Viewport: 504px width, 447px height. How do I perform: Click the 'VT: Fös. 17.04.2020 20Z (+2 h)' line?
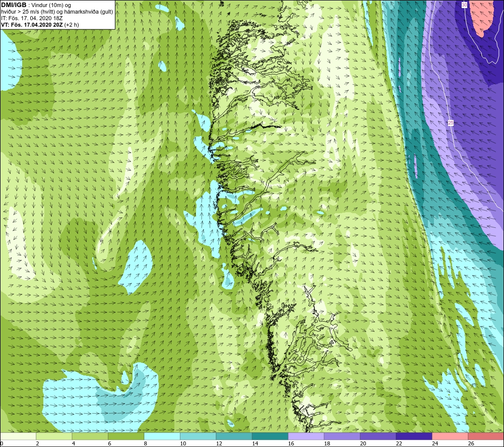click(x=40, y=24)
